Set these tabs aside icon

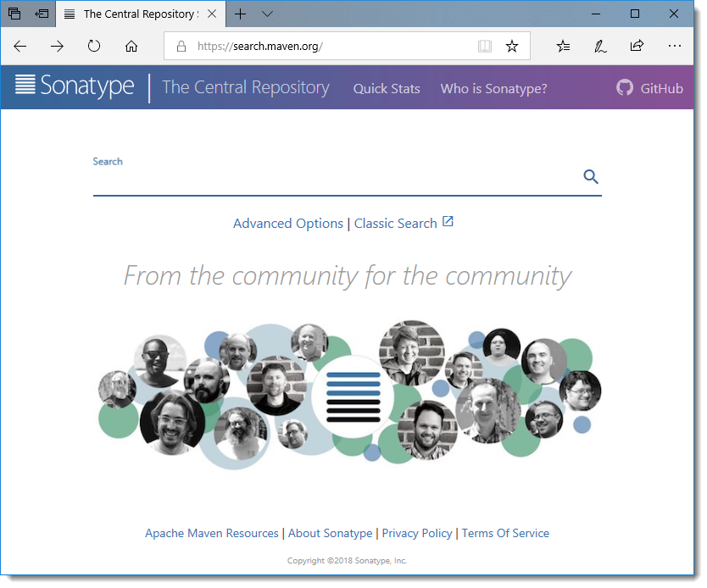pos(42,14)
